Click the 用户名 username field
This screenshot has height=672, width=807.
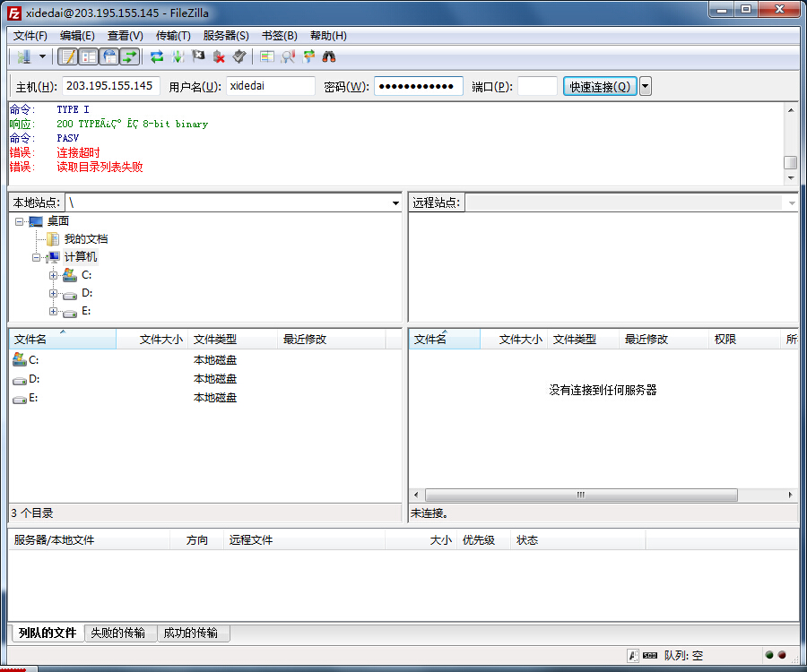(270, 86)
